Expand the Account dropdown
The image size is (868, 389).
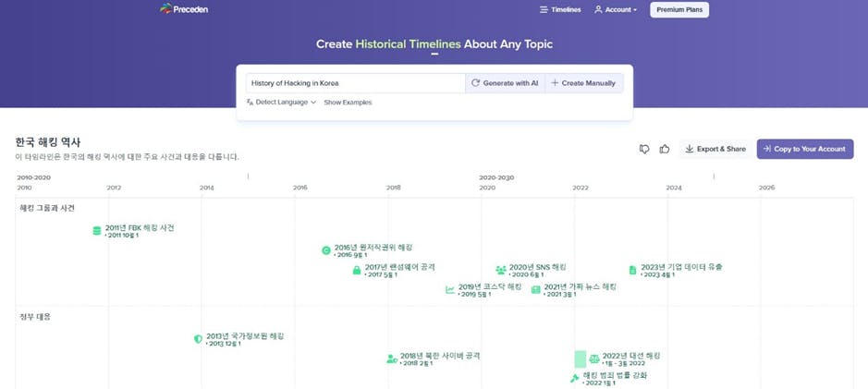tap(616, 9)
